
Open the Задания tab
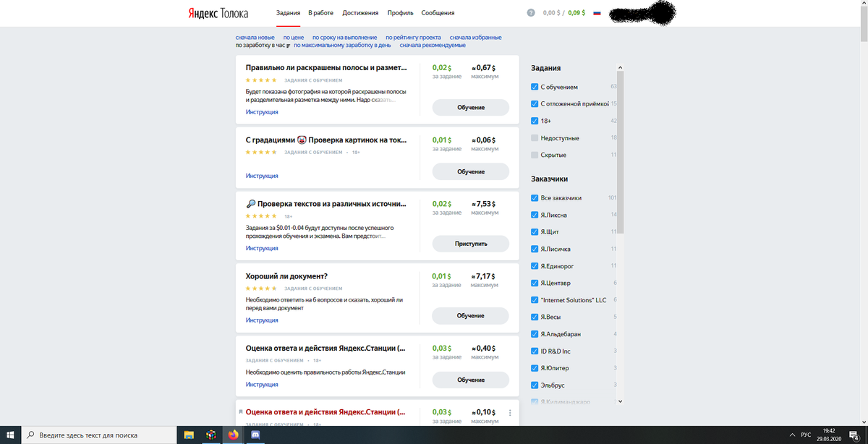(288, 13)
